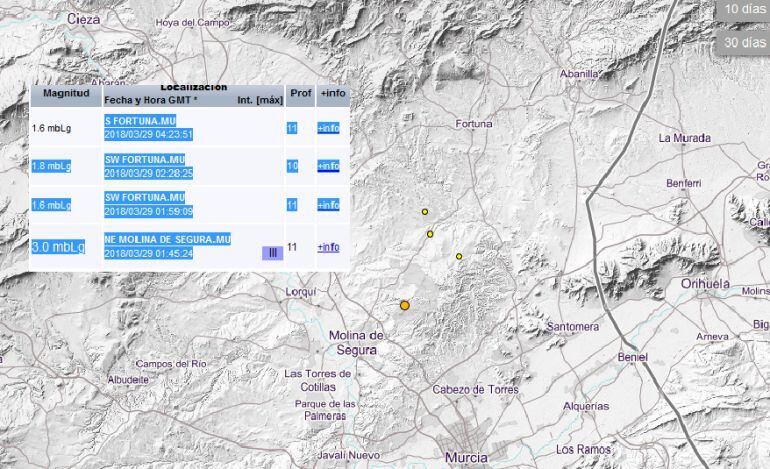Open +info for Molina de Segura quake

pyautogui.click(x=328, y=247)
